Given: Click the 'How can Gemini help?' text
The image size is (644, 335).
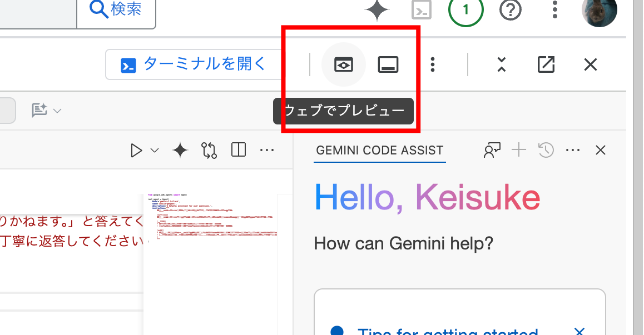Looking at the screenshot, I should pyautogui.click(x=403, y=243).
